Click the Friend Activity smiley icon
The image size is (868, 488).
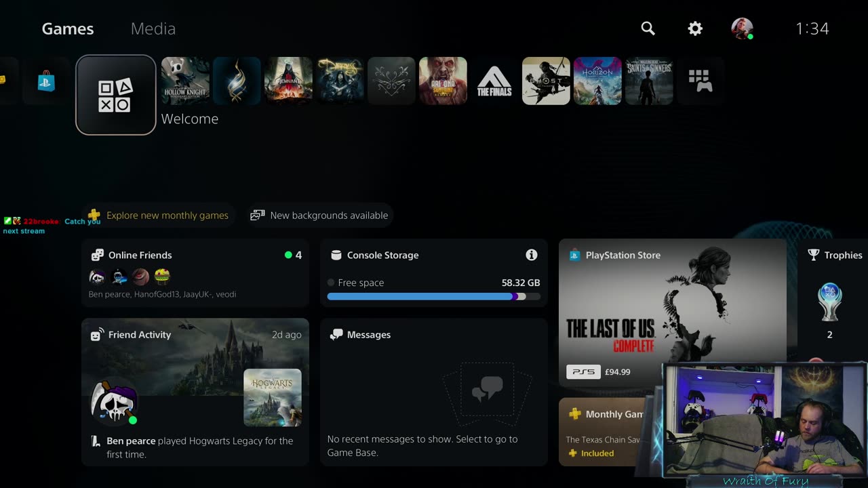(x=97, y=334)
